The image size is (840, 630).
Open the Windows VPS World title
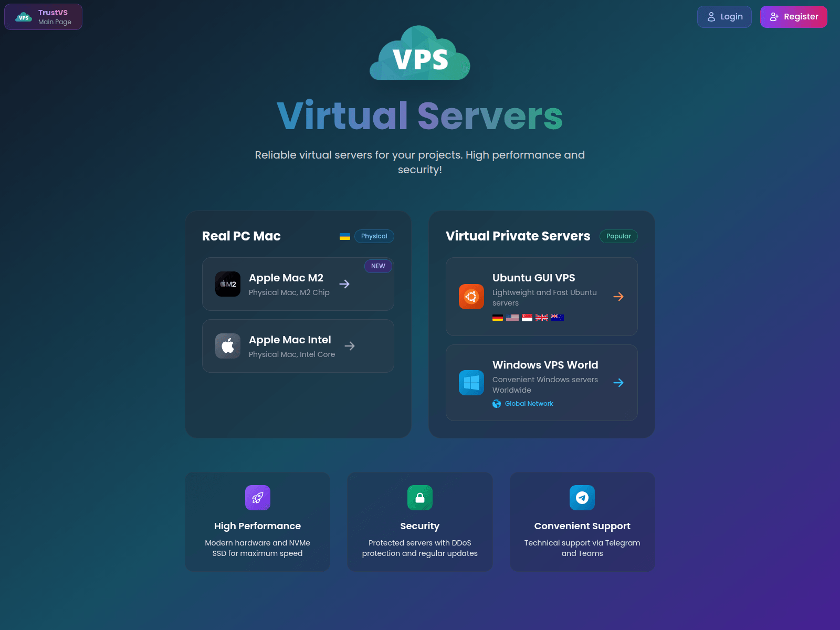coord(545,365)
